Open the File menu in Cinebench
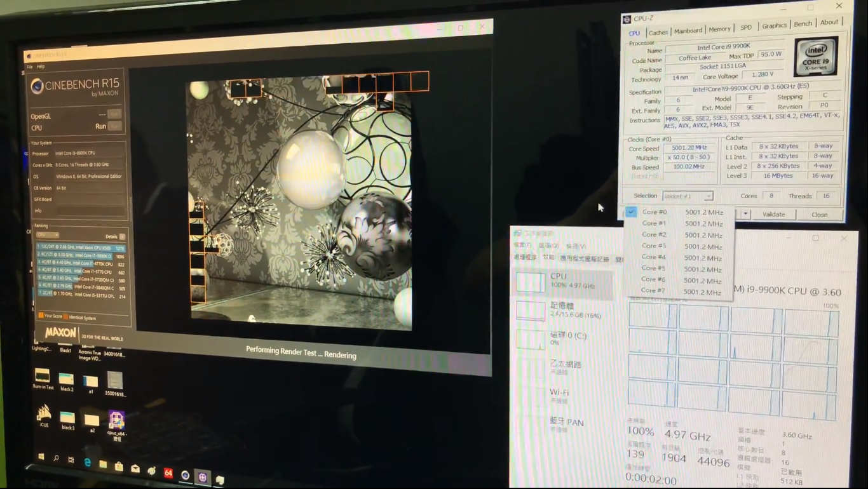Viewport: 868px width, 489px height. [29, 67]
